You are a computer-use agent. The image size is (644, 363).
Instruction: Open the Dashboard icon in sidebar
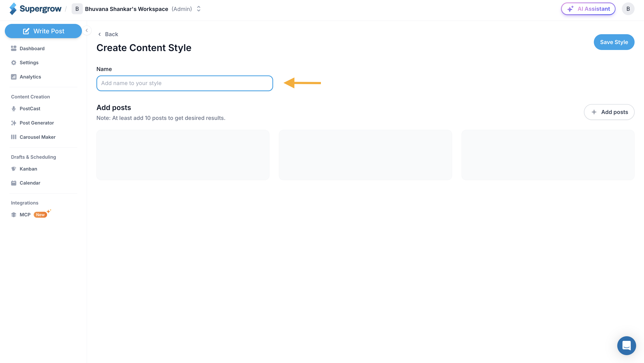(14, 48)
